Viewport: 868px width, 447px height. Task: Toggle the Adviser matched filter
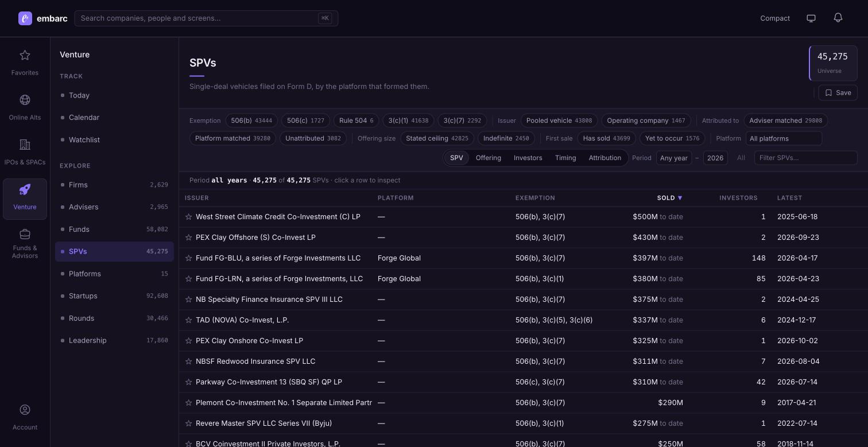point(785,121)
